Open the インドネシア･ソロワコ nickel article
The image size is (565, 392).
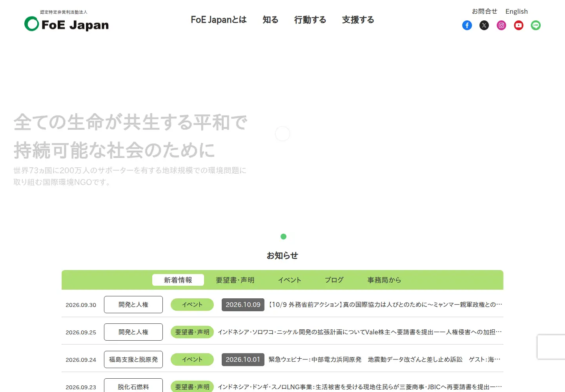pos(360,332)
